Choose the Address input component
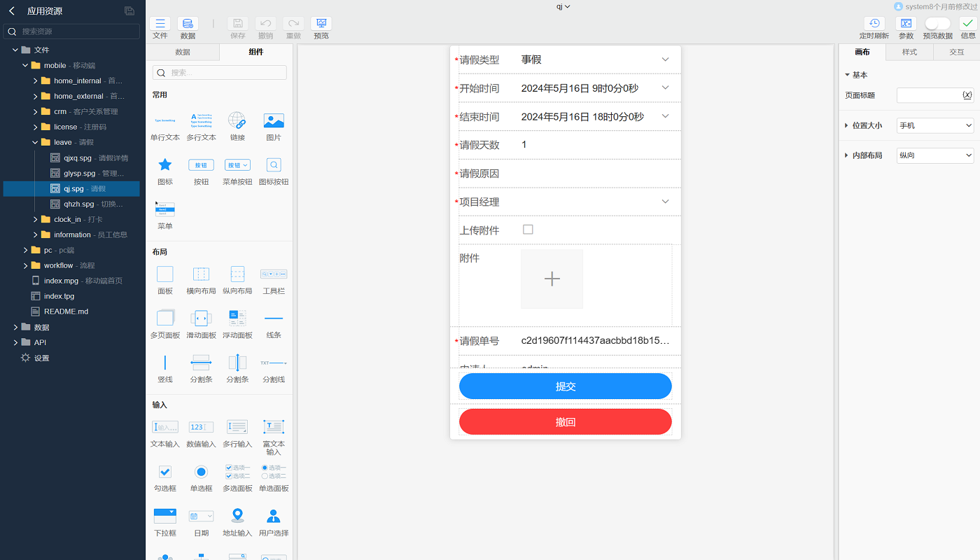The width and height of the screenshot is (980, 560). coord(237,516)
